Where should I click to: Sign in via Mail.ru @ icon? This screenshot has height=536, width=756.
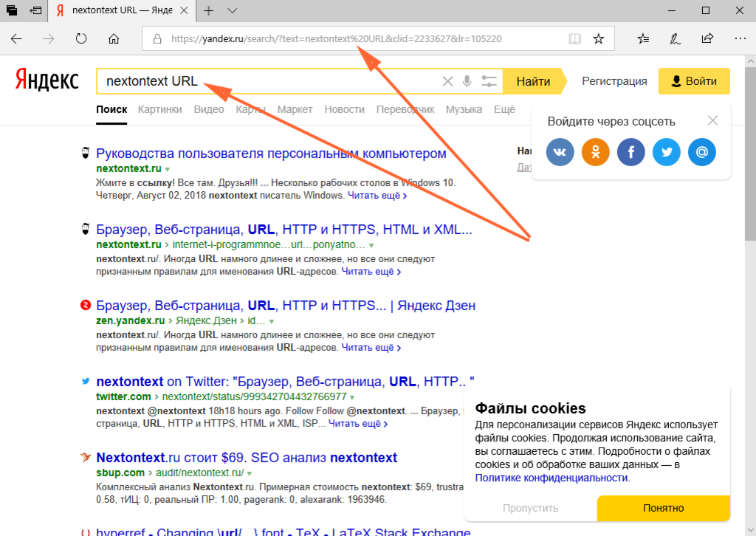pyautogui.click(x=701, y=152)
